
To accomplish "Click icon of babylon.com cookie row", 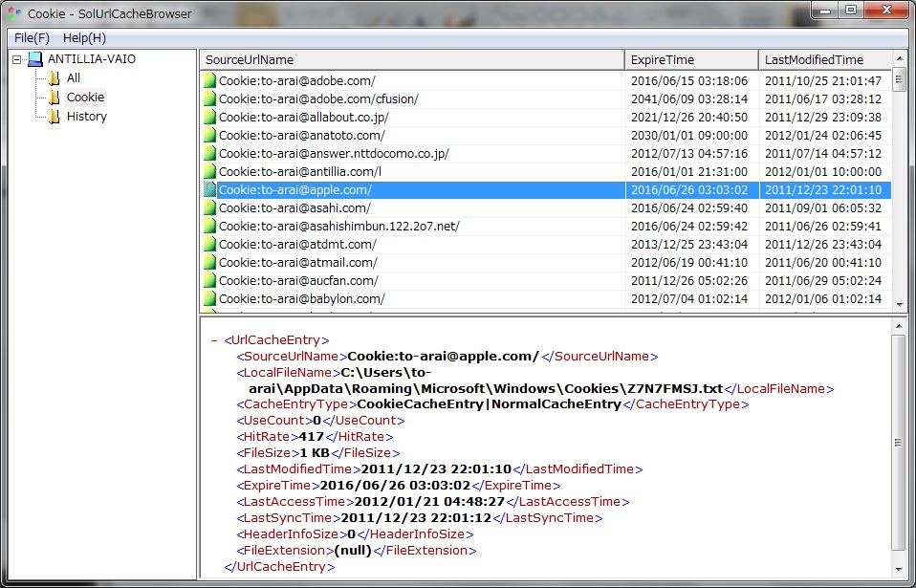I will click(x=209, y=299).
